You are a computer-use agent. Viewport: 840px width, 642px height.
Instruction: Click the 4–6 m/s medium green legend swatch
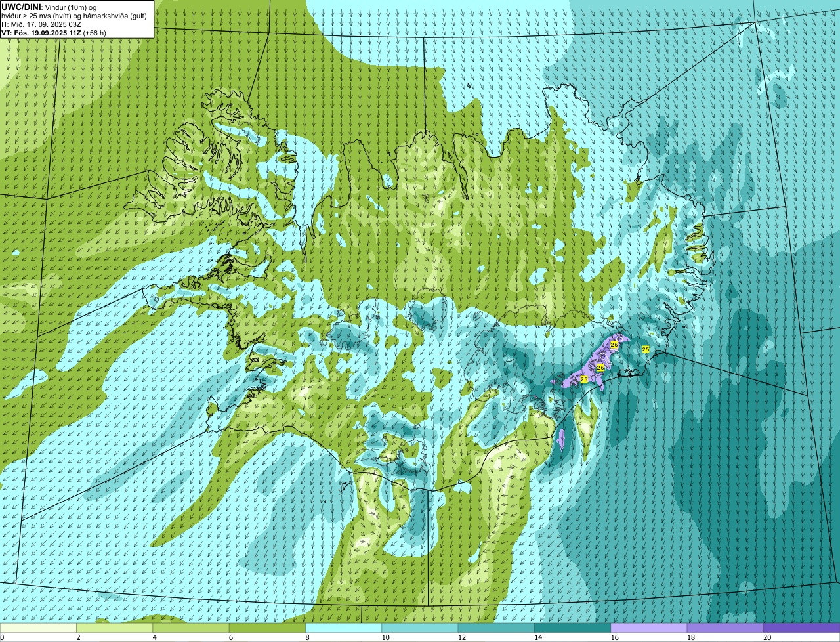192,628
